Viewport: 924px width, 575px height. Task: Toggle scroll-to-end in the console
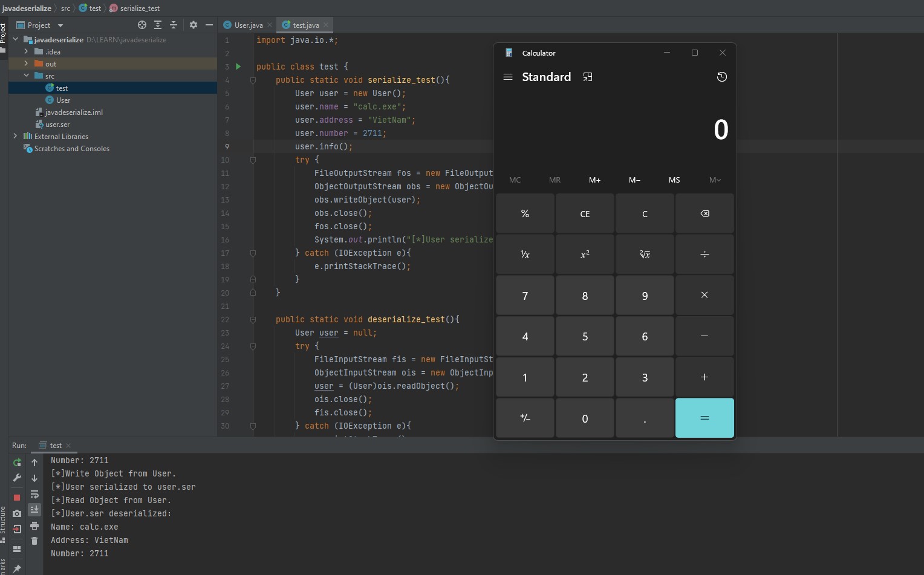click(x=34, y=510)
